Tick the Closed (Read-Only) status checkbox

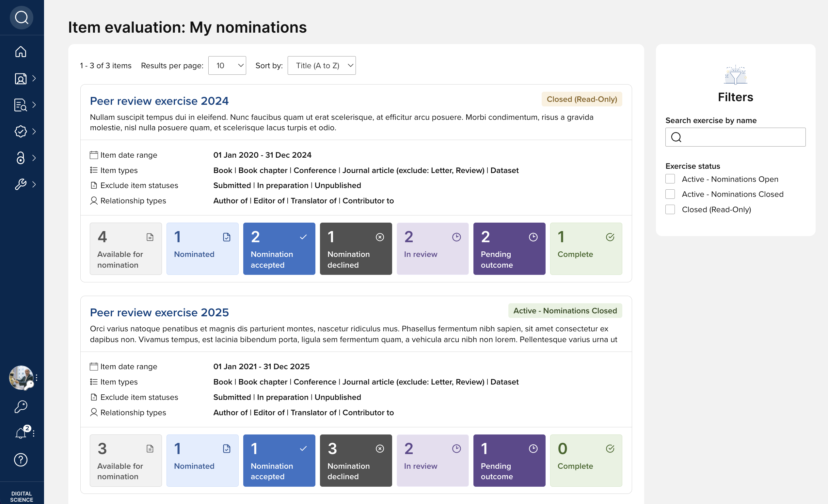670,210
